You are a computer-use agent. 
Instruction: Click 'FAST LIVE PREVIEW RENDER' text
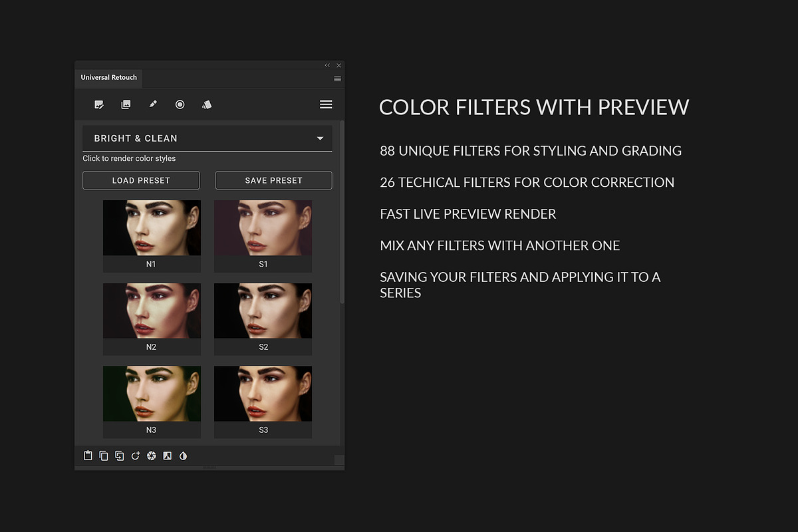pyautogui.click(x=468, y=214)
